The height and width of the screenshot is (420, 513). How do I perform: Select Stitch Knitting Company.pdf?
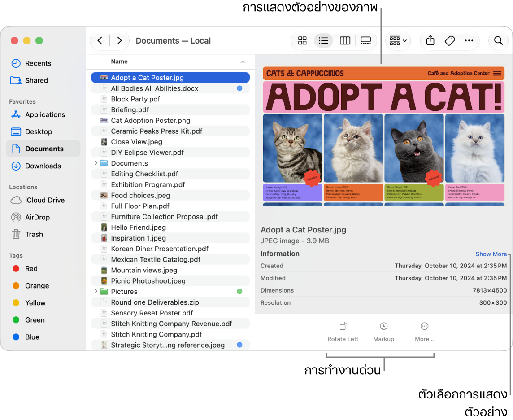(170, 334)
